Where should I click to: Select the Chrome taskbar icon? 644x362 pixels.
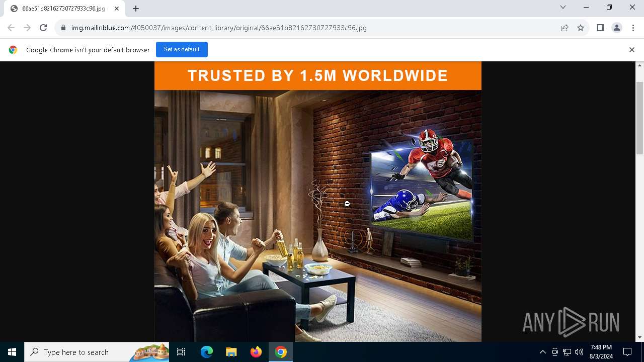click(281, 352)
